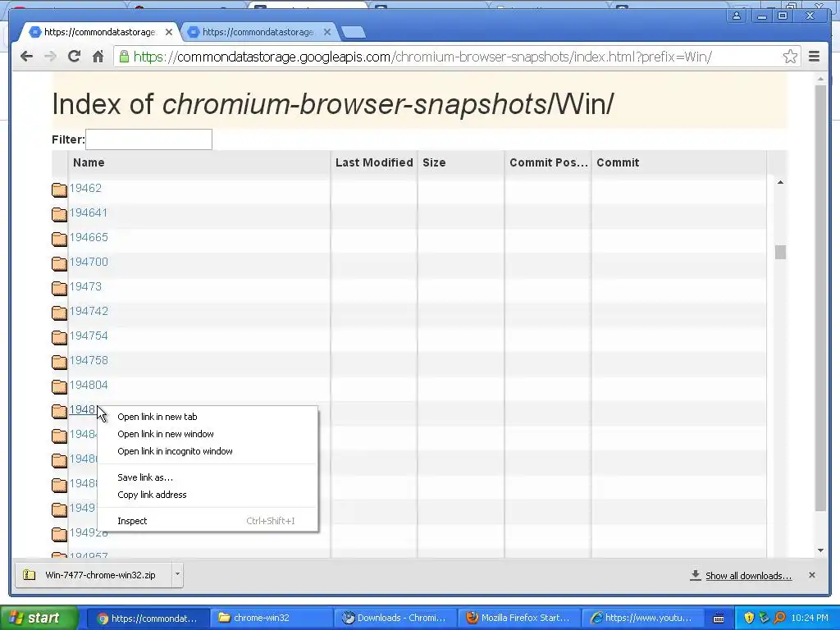Click the profile person icon in title bar
The width and height of the screenshot is (840, 630).
[x=737, y=16]
